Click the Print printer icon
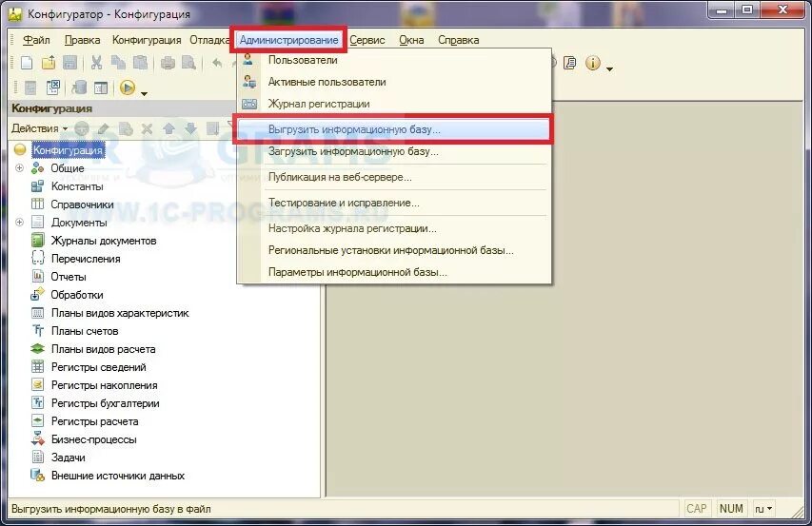Screen dimensions: 812x526 (168, 63)
